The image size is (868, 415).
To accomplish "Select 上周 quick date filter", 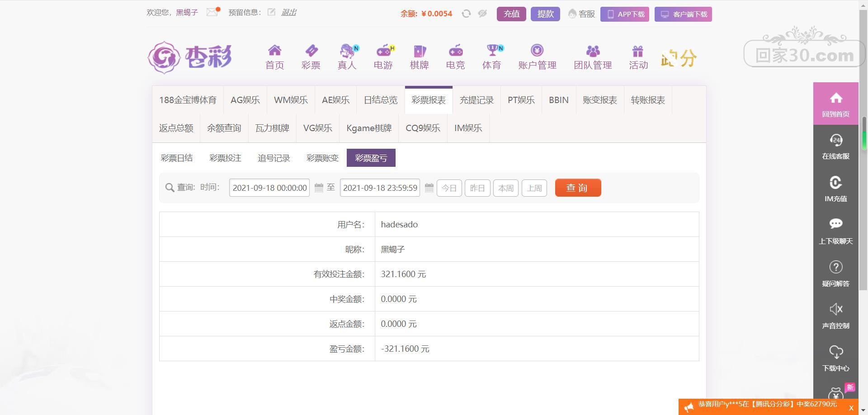I will coord(534,188).
